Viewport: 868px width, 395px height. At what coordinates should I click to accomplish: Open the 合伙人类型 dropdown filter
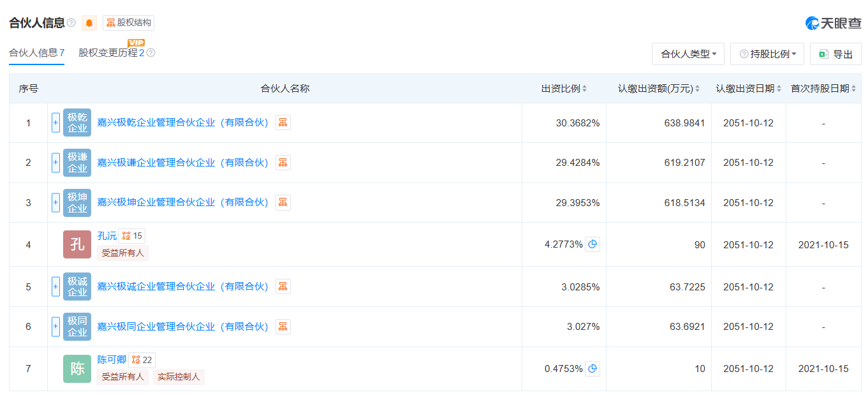tap(688, 54)
